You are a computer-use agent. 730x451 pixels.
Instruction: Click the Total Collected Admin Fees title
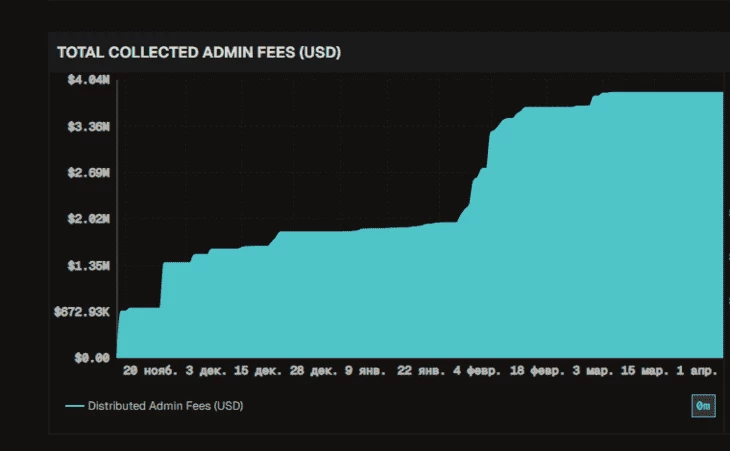tap(199, 52)
